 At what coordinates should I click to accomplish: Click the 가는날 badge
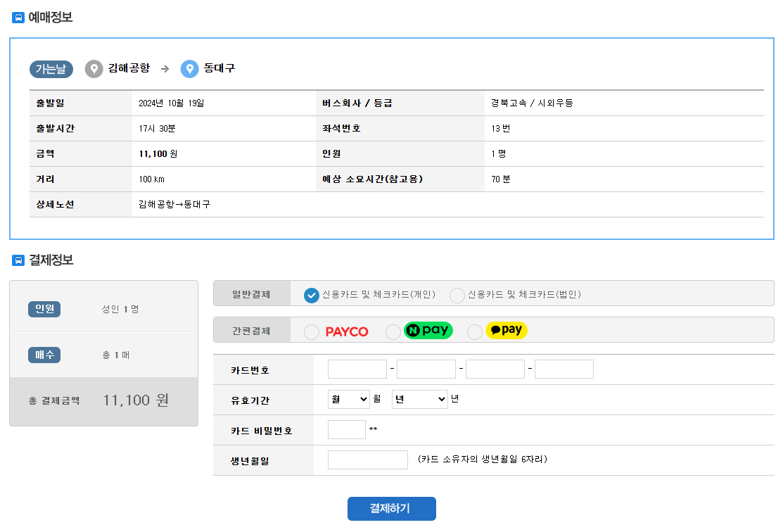pyautogui.click(x=50, y=69)
